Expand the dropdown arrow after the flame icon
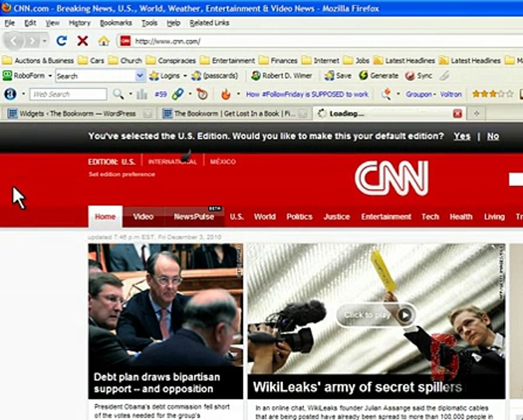The image size is (523, 420). [x=238, y=94]
